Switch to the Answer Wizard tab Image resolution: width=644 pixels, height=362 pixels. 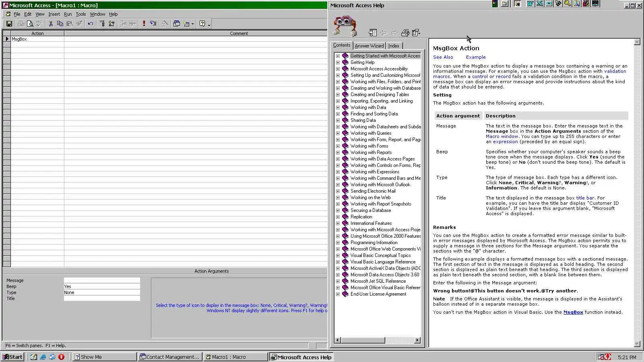coord(369,46)
